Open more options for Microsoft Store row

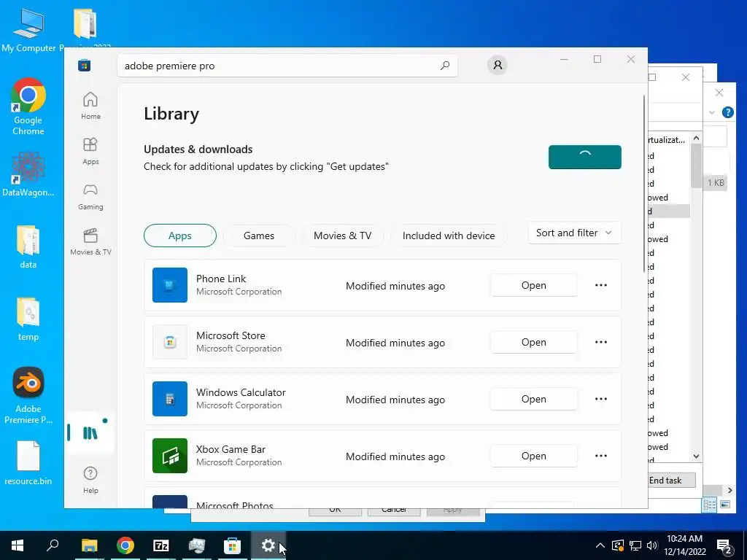601,342
